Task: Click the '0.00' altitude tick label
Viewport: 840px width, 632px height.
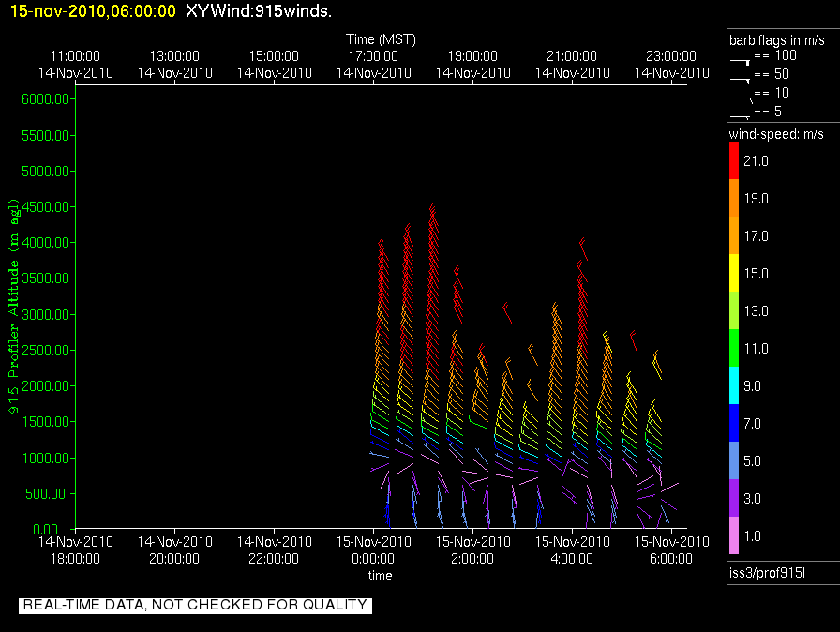Action: click(46, 529)
